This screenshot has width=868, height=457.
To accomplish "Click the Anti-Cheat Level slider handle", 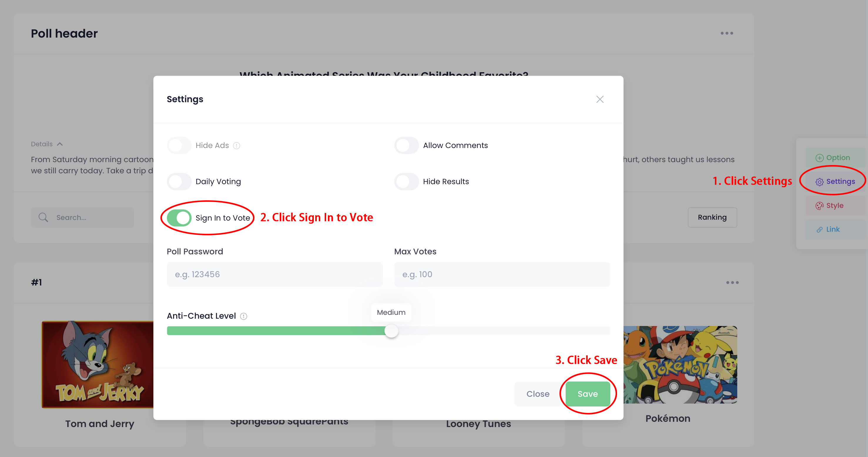I will point(391,331).
